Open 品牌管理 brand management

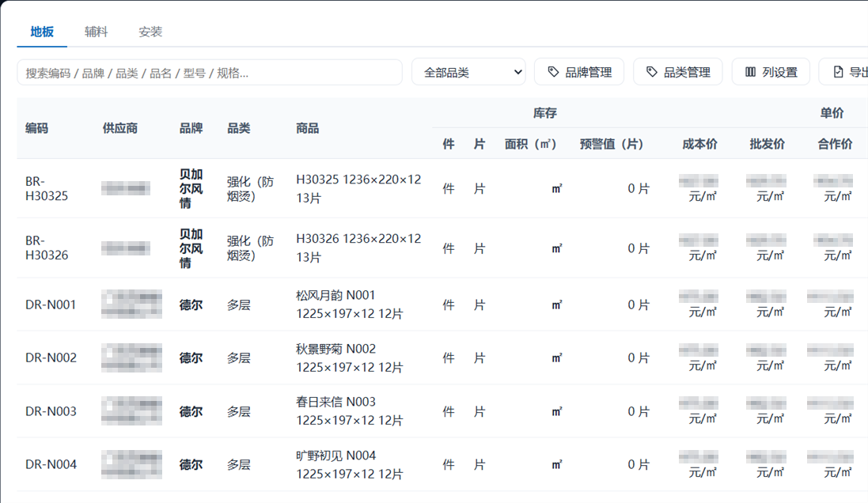click(579, 72)
